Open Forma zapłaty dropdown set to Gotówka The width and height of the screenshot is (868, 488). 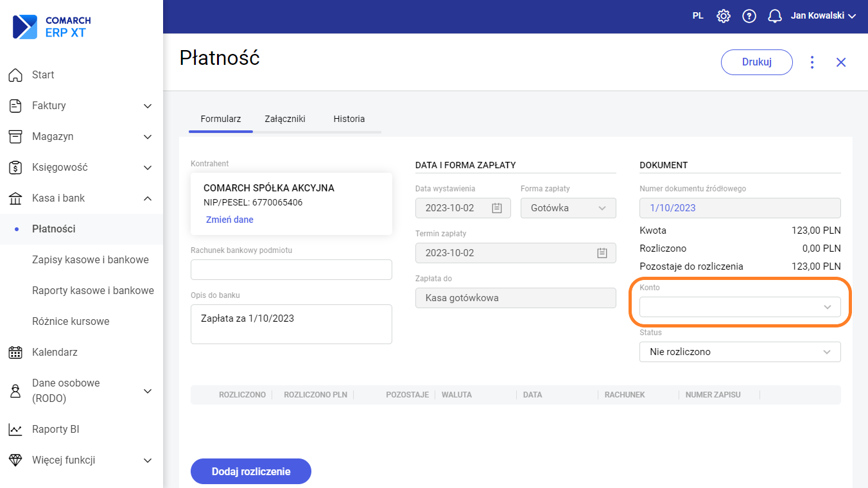pyautogui.click(x=568, y=208)
